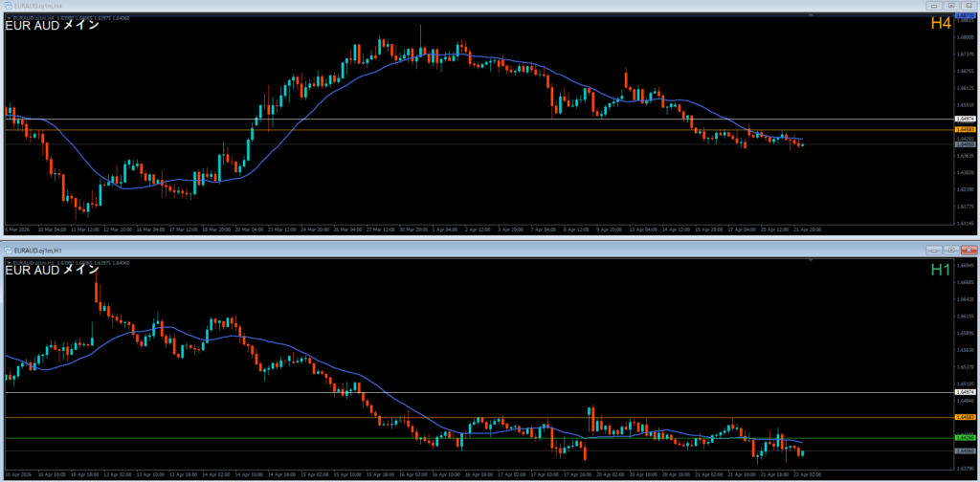The width and height of the screenshot is (980, 482).
Task: Click the orange 1.64583 price label on H1 chart
Action: tap(965, 418)
